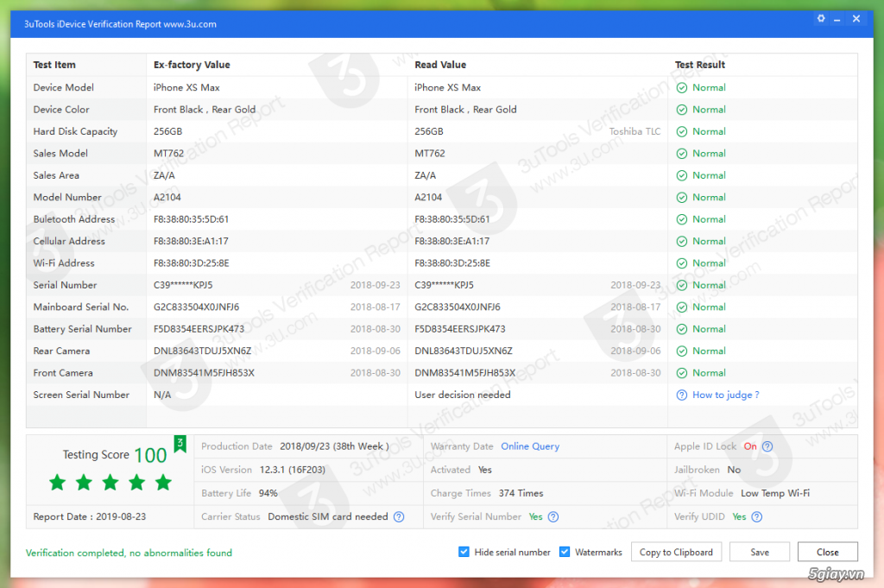Image resolution: width=884 pixels, height=588 pixels.
Task: Click Ex-factory Value column header
Action: tap(192, 65)
